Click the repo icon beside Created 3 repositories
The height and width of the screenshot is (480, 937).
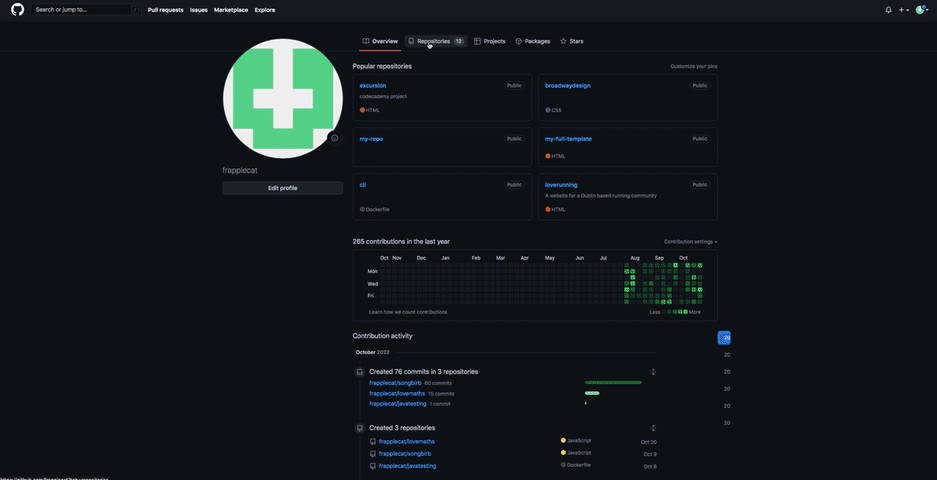click(x=360, y=428)
